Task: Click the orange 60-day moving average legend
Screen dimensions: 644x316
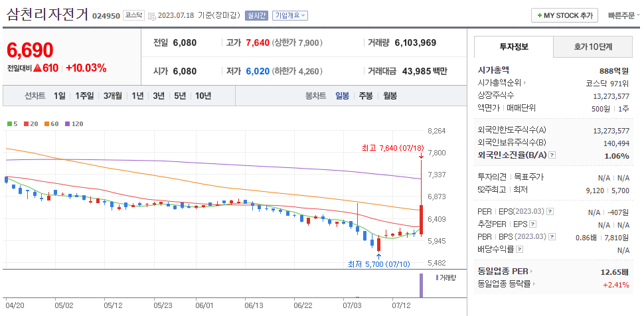Action: (51, 123)
